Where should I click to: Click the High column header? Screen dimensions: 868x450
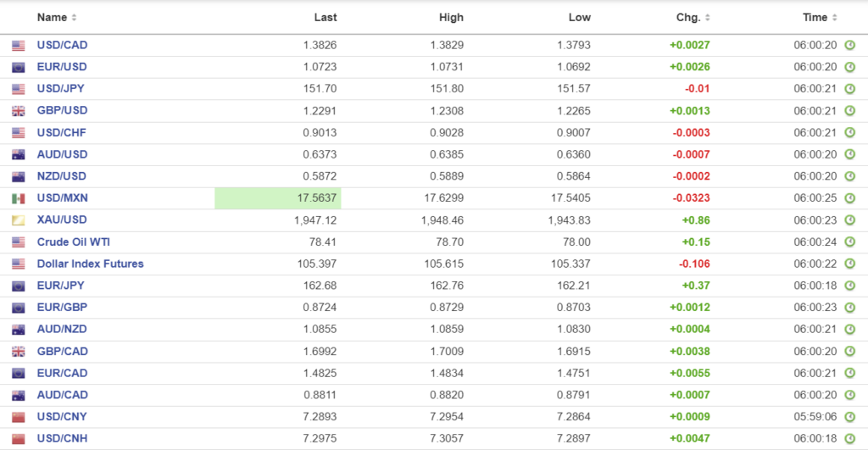[x=451, y=17]
